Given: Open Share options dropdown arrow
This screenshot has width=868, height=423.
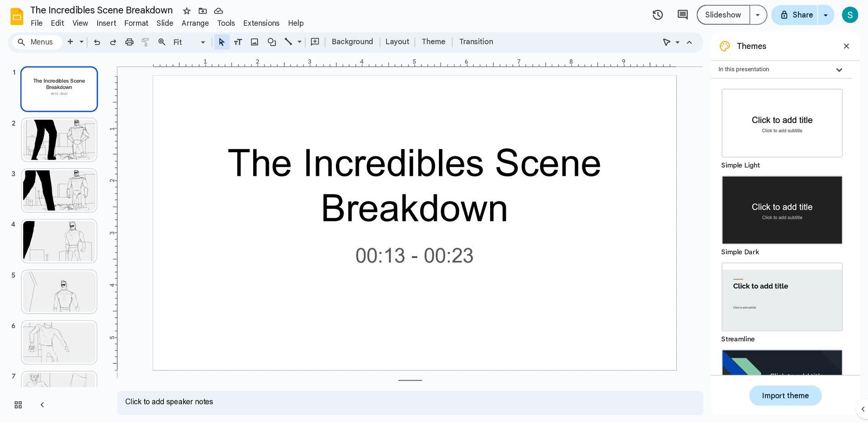Looking at the screenshot, I should pyautogui.click(x=826, y=15).
